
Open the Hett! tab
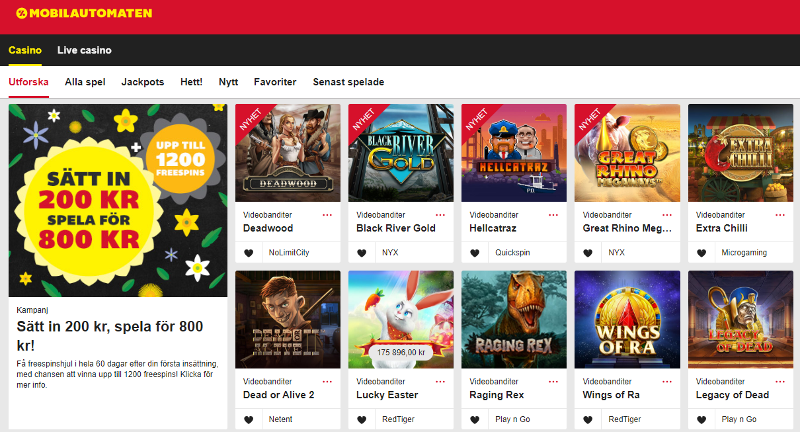click(x=191, y=82)
